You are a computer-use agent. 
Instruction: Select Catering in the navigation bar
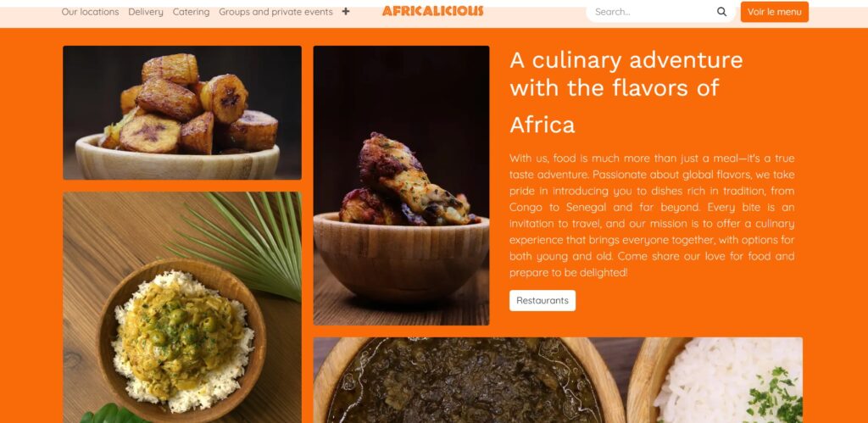pos(191,12)
